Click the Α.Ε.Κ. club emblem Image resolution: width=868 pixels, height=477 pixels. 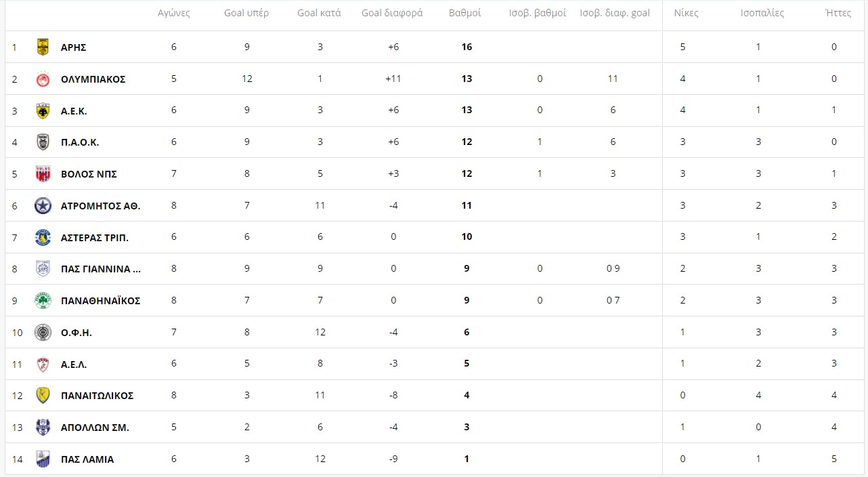tap(43, 110)
